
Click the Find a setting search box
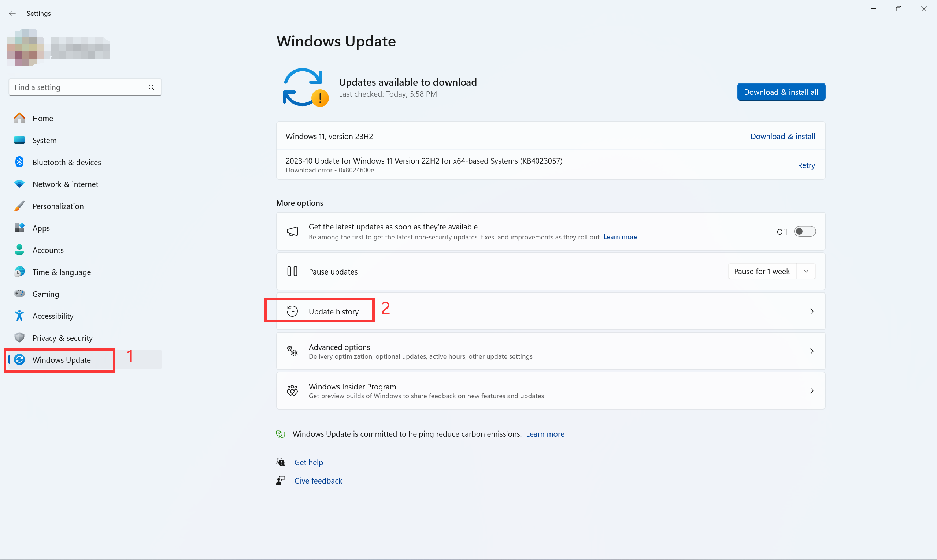[x=85, y=87]
